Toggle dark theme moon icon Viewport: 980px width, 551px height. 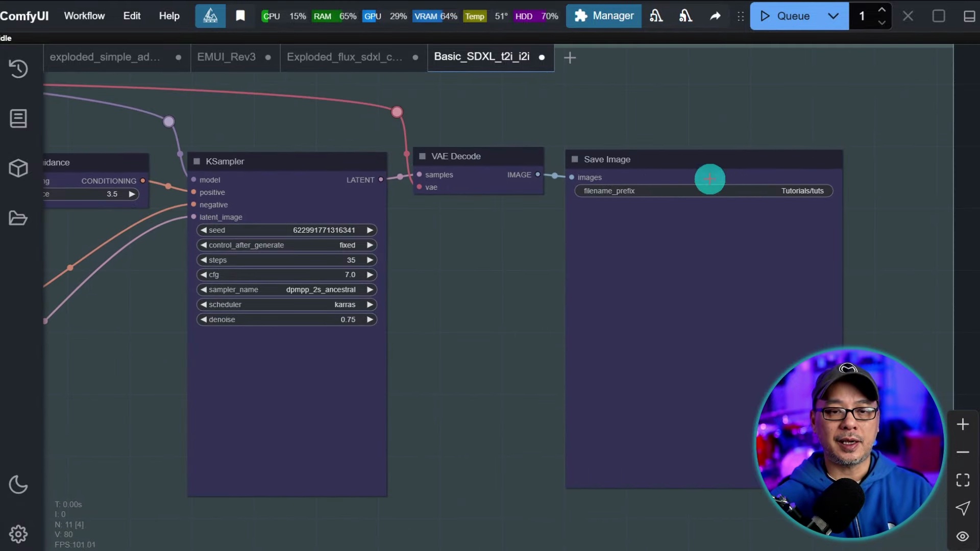[x=18, y=484]
